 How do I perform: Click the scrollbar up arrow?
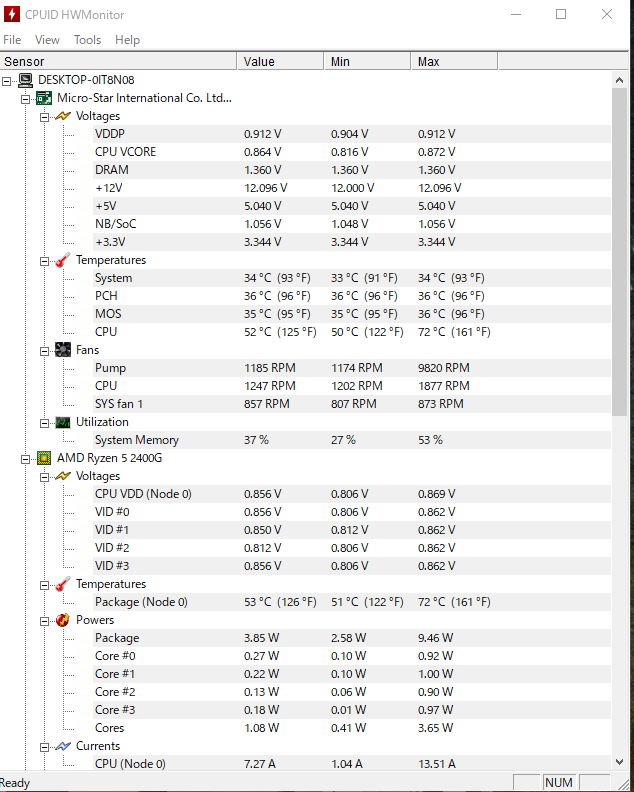pyautogui.click(x=620, y=80)
